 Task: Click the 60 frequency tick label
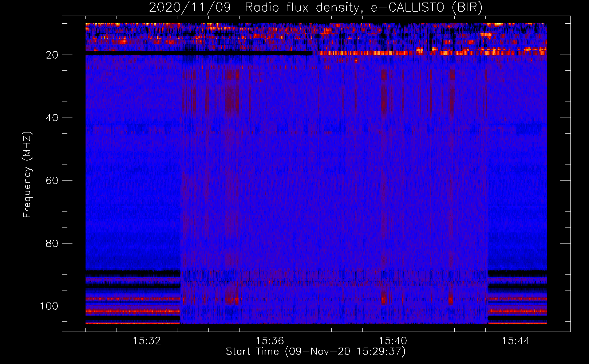coord(52,181)
